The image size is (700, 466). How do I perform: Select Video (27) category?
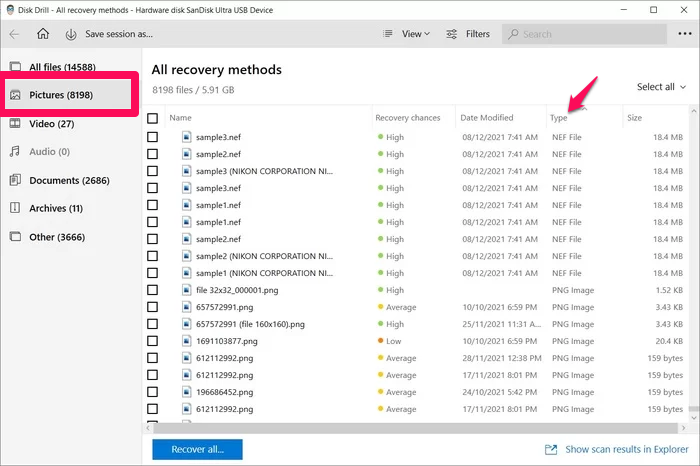click(x=51, y=124)
